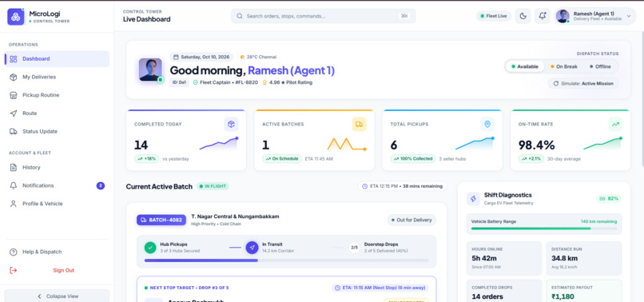Toggle dark mode moon icon
Viewport: 644px width, 302px height.
coord(523,16)
